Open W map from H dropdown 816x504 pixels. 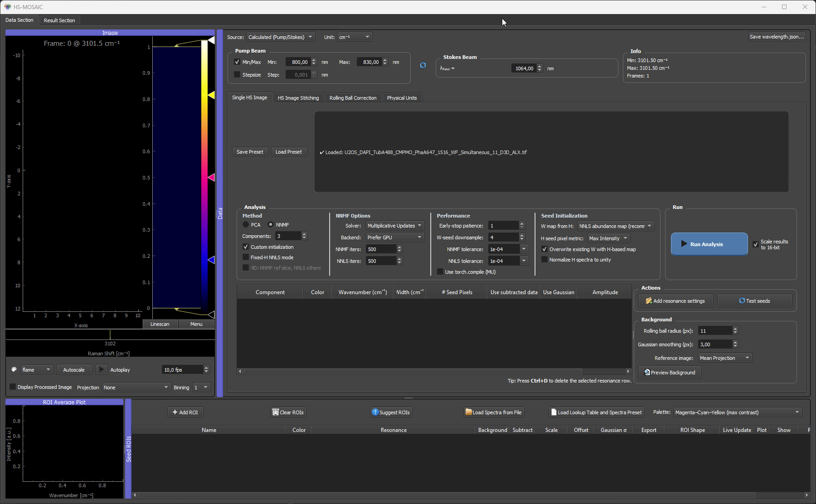(616, 226)
